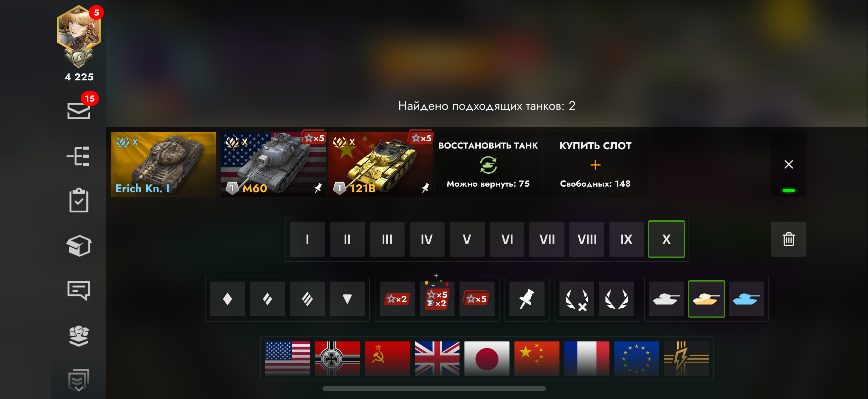Click Восстановить танк button
This screenshot has height=399, width=868.
[x=488, y=164]
